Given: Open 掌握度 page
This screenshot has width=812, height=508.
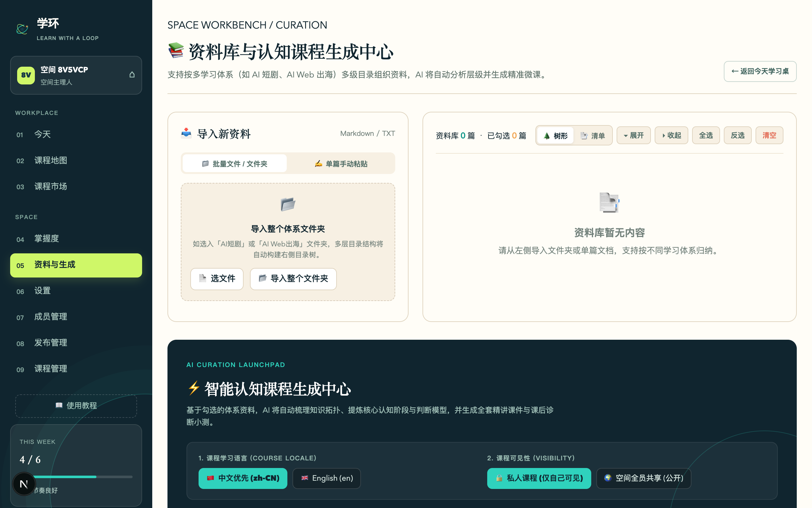Looking at the screenshot, I should tap(76, 239).
